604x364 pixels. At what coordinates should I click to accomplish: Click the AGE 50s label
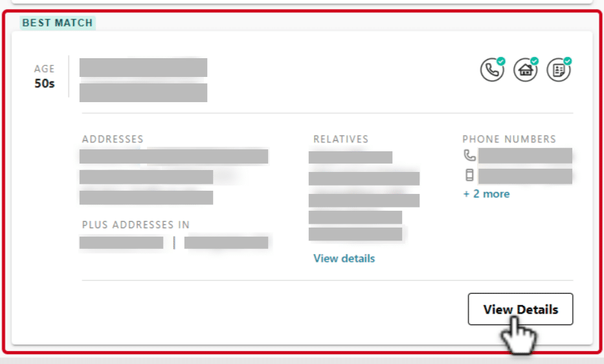pos(44,76)
